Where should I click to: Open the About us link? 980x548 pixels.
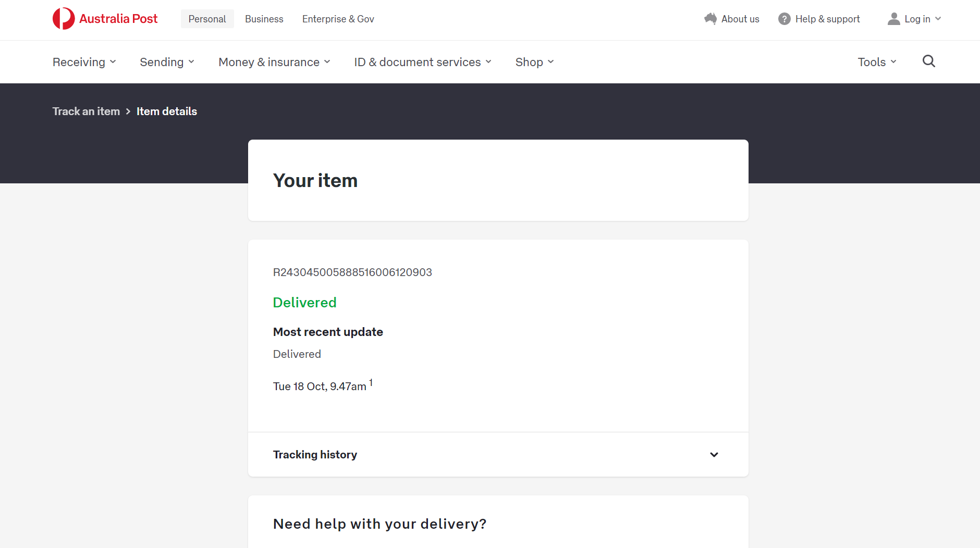(740, 19)
